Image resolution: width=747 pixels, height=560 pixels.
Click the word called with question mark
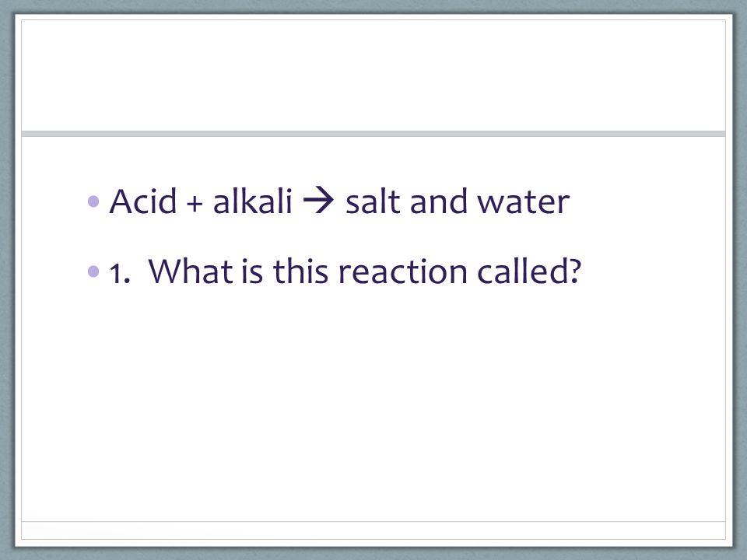coord(529,271)
